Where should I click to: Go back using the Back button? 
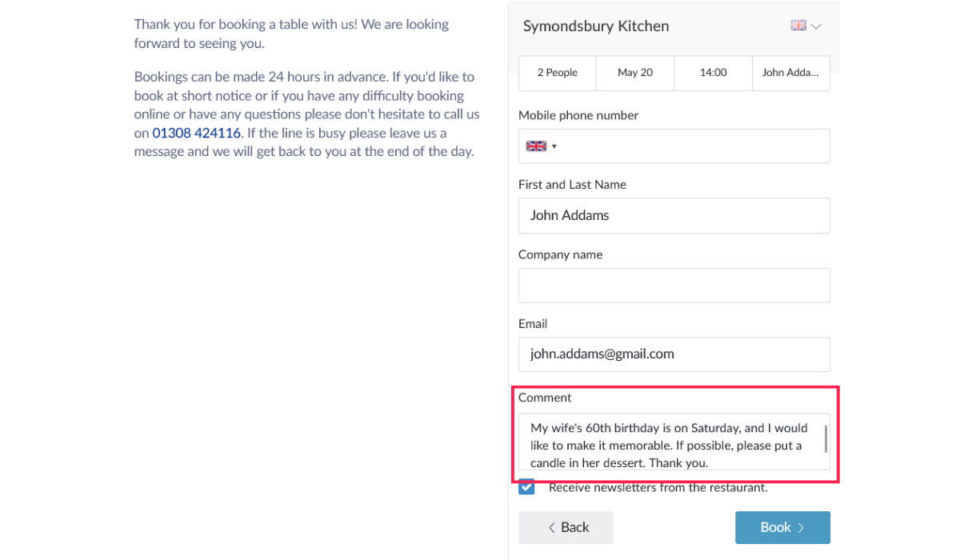566,527
